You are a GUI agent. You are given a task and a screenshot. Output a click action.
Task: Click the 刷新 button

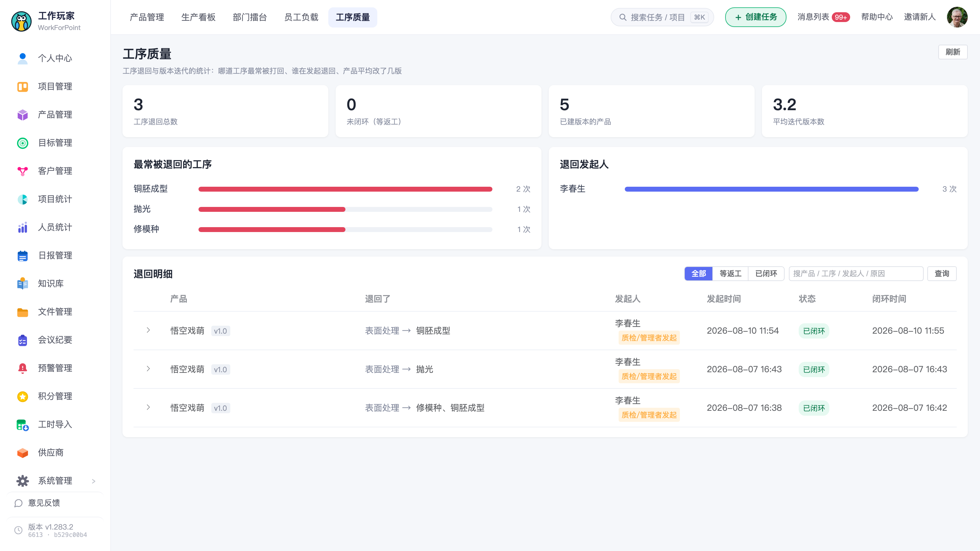click(953, 52)
